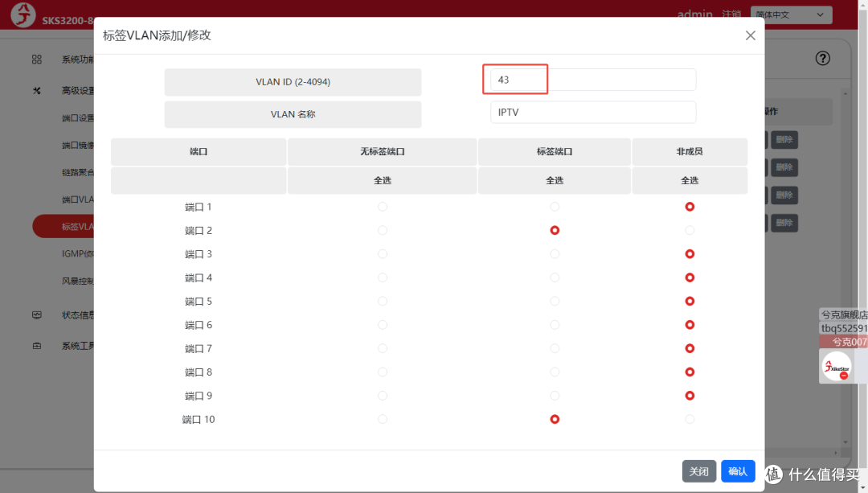This screenshot has height=493, width=868.
Task: Open the 系统功能 sidebar menu
Action: pyautogui.click(x=77, y=60)
